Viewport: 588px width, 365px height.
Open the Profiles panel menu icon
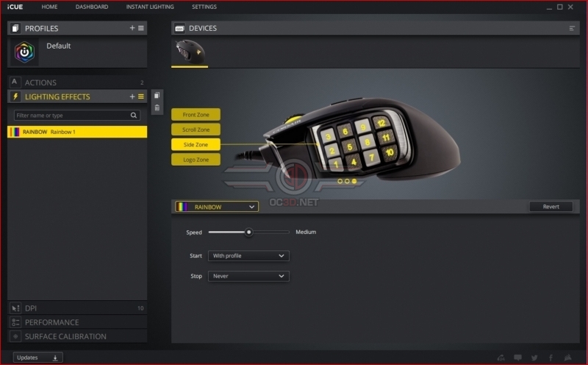pos(141,28)
